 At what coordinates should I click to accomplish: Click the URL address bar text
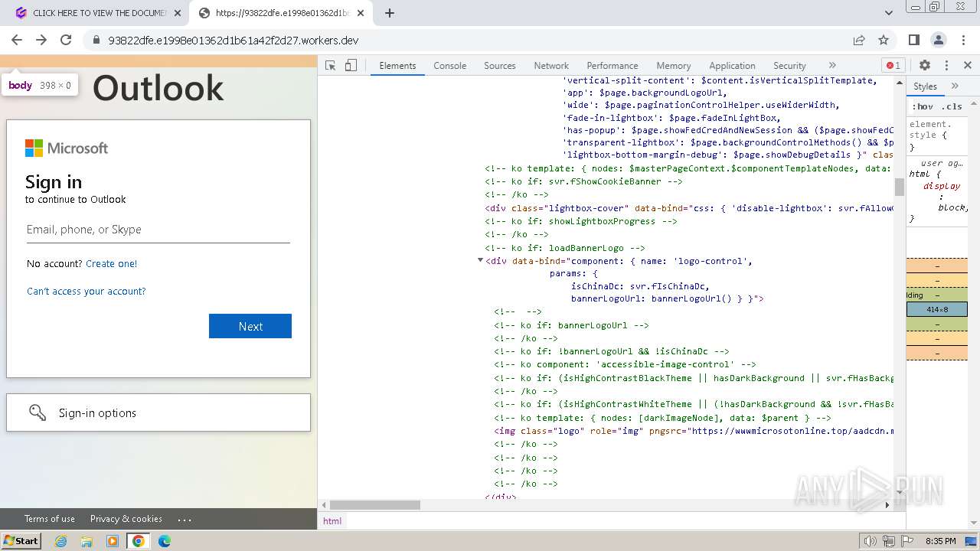pos(234,41)
